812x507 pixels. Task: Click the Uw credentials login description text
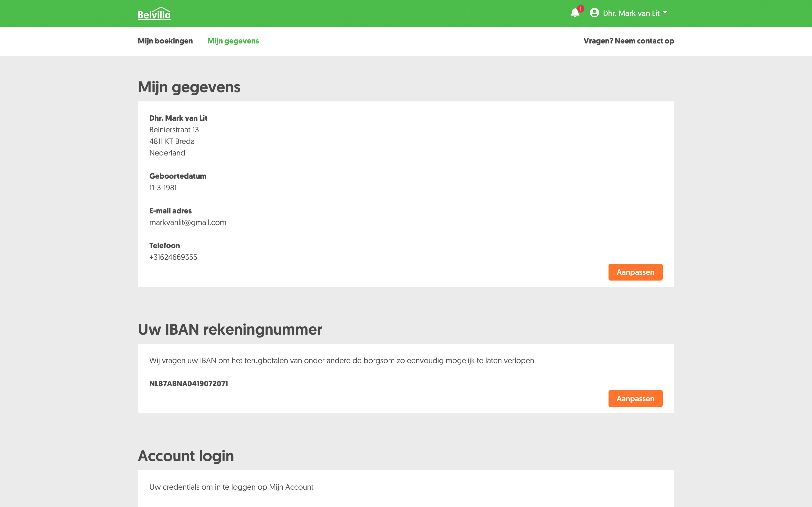pyautogui.click(x=231, y=487)
